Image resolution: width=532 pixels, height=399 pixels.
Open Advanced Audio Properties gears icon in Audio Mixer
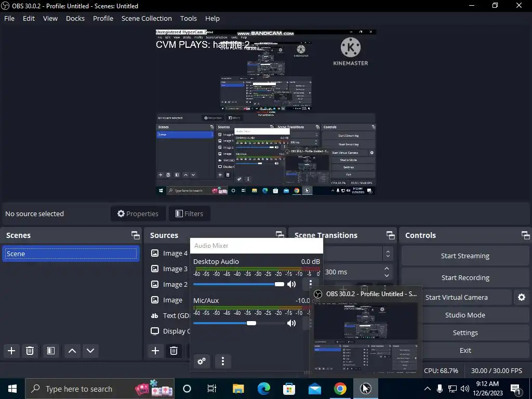click(x=202, y=361)
